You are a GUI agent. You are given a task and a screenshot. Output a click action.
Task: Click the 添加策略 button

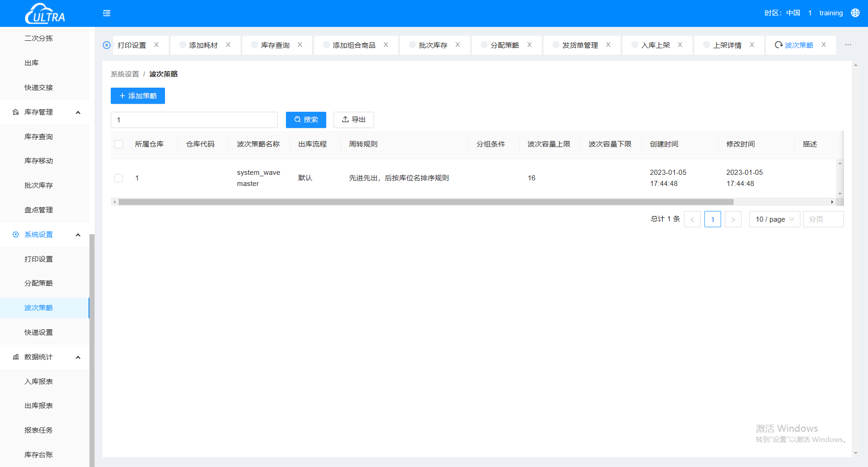138,96
